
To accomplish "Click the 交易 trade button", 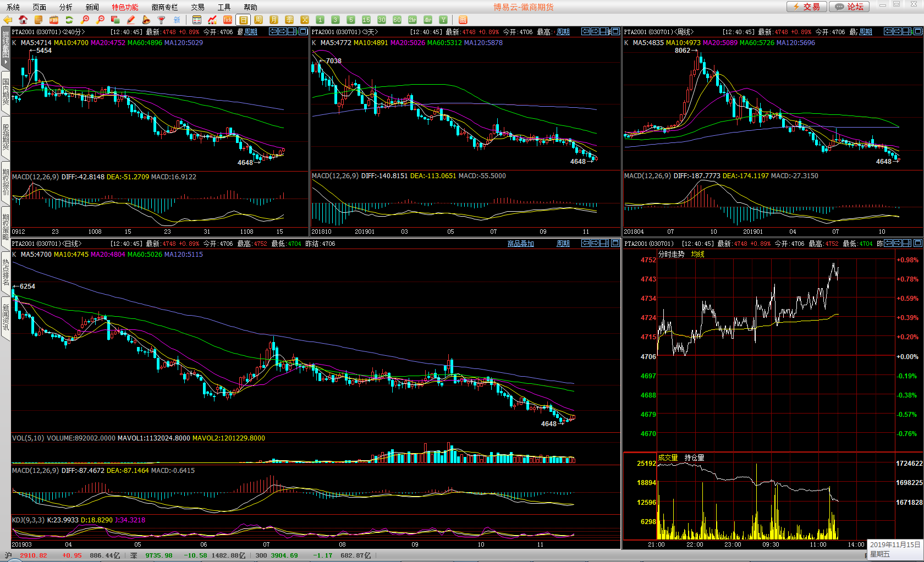I will point(806,7).
